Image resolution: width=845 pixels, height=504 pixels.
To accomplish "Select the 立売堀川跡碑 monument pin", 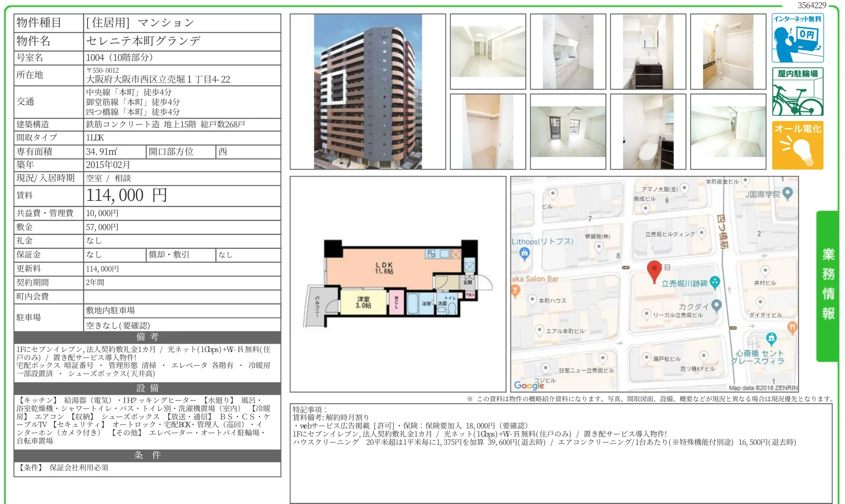I will tap(715, 282).
